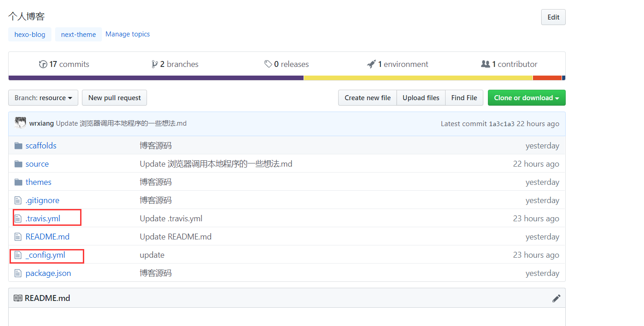Screen dimensions: 644x326
Task: Click the latest commit message in header row
Action: click(x=122, y=123)
